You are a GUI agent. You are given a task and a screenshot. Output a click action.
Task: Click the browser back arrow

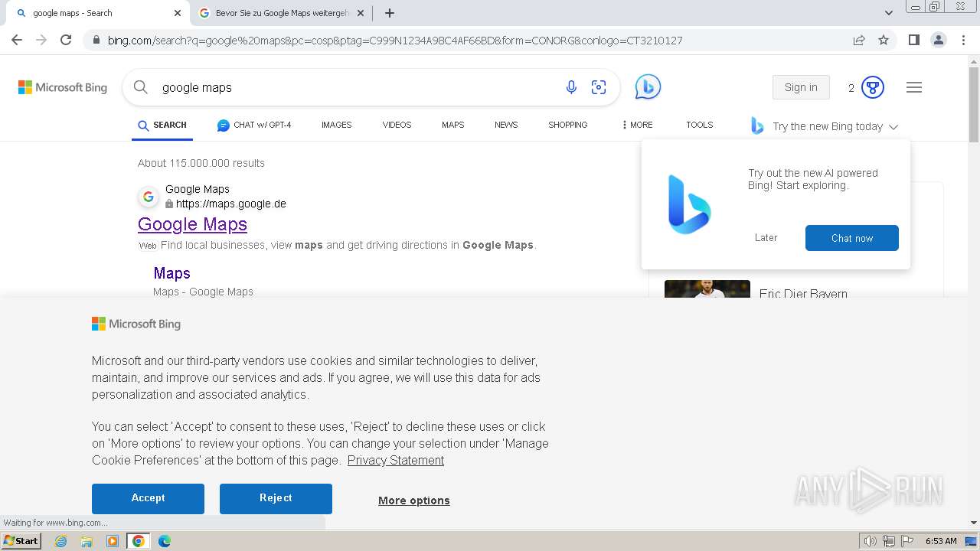(17, 40)
